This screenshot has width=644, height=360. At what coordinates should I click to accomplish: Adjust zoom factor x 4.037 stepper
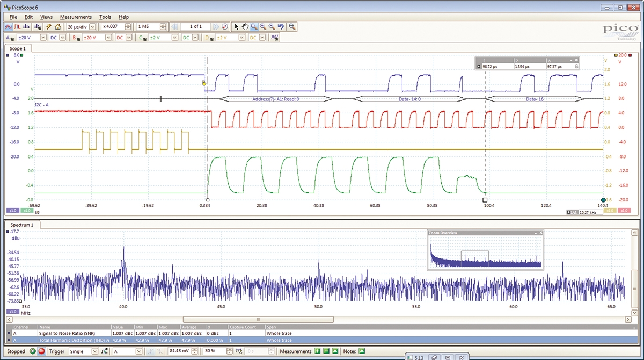128,26
